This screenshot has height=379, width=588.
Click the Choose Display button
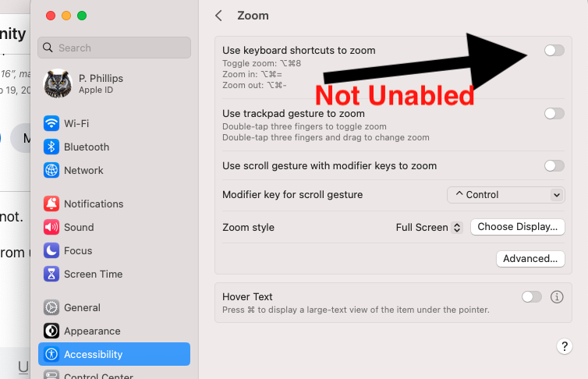(x=517, y=227)
